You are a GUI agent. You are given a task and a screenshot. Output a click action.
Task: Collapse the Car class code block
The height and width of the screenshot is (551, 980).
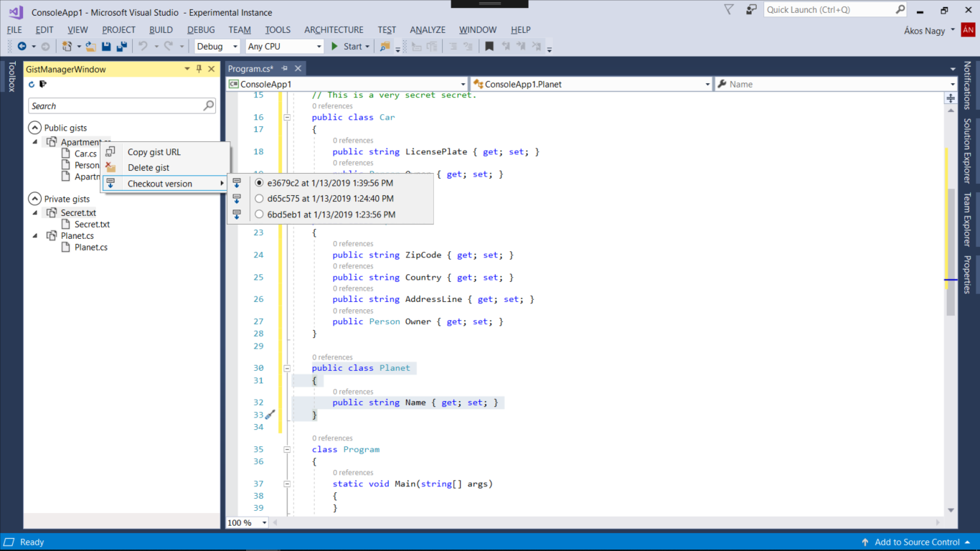click(287, 117)
